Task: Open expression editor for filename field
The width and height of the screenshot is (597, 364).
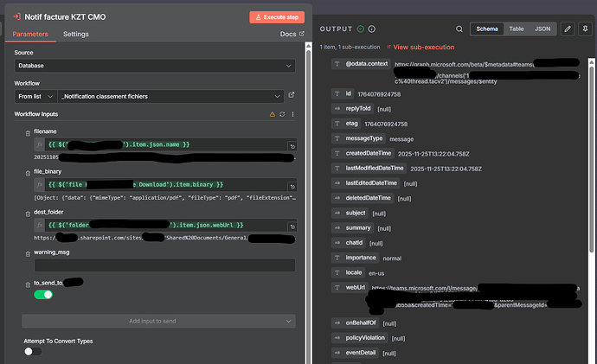Action: tap(292, 146)
